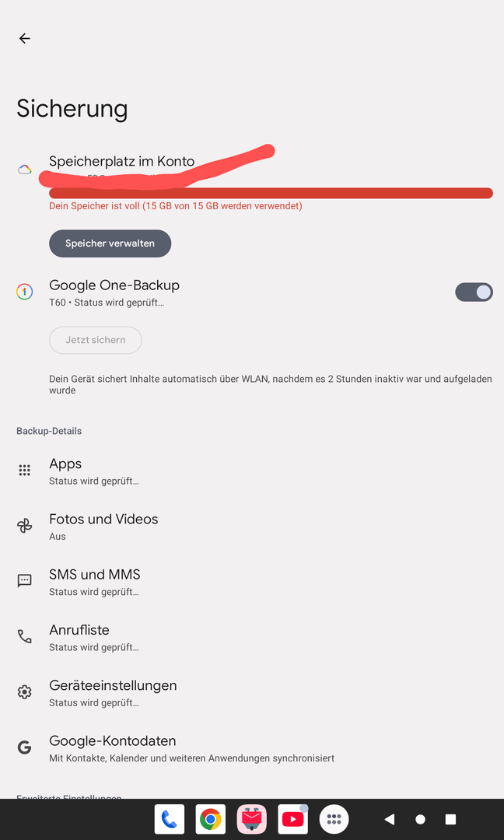Tap the Anrufliste phone icon
Image resolution: width=504 pixels, height=840 pixels.
[25, 637]
